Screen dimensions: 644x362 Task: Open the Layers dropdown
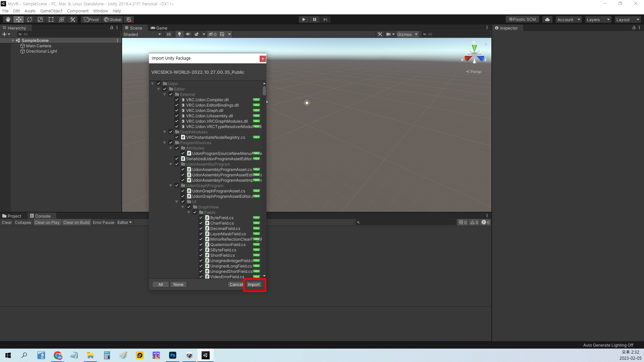(598, 19)
